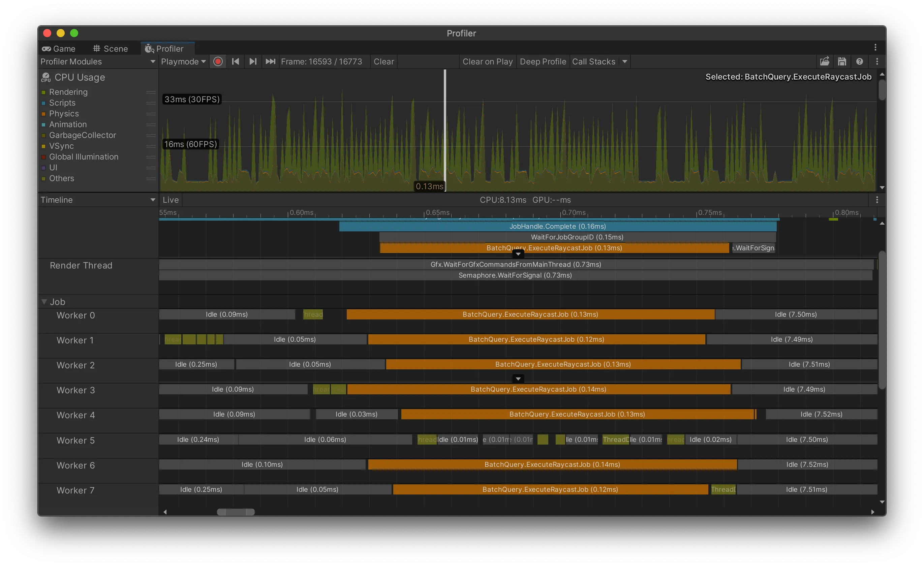Toggle Deep Profile mode
Screen dimensions: 924x566
(543, 61)
